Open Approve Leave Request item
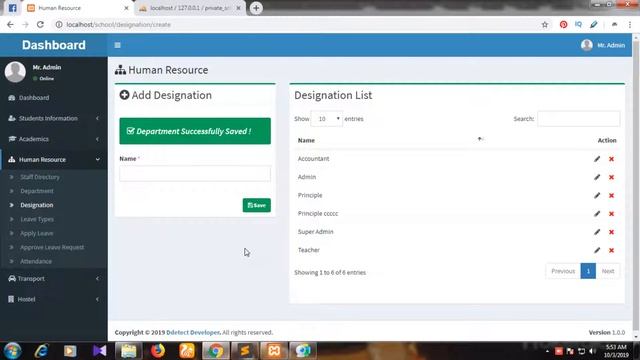The image size is (640, 360). [x=52, y=247]
